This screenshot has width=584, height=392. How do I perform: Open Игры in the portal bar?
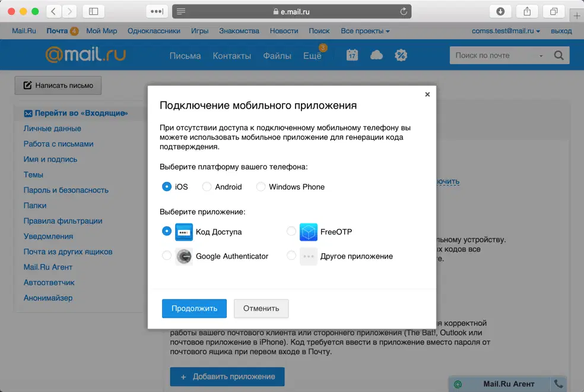[x=199, y=31]
